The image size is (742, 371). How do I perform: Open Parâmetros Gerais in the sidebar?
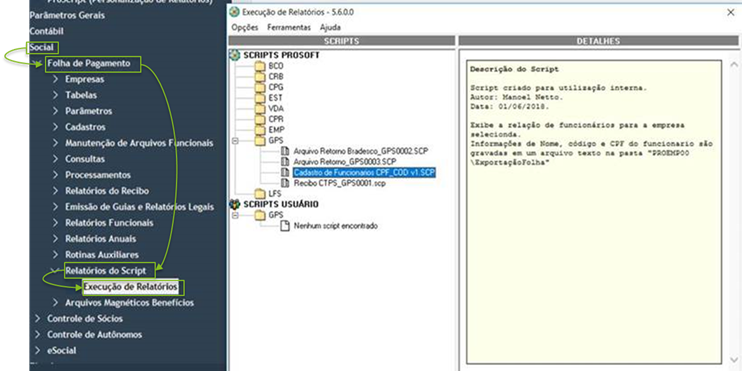[67, 15]
